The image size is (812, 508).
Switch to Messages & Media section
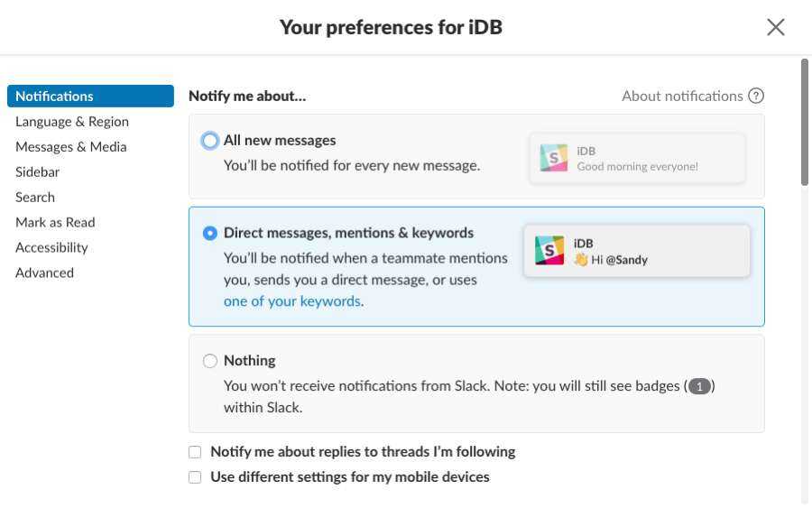pyautogui.click(x=71, y=147)
